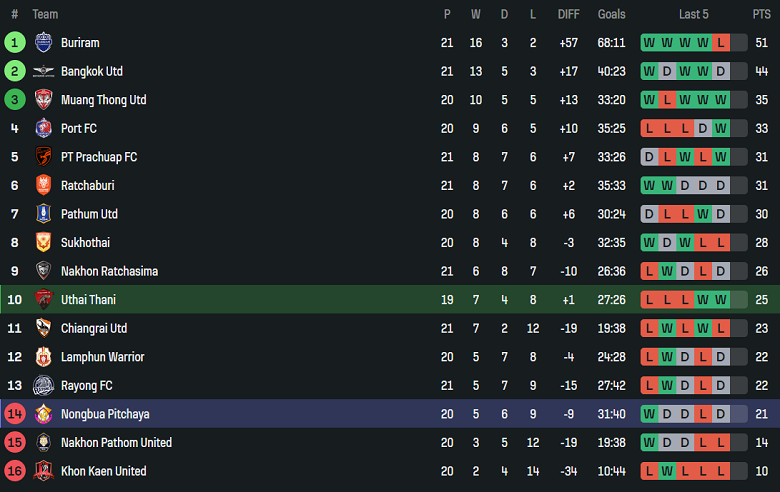Click Buriram's red L form badge
The height and width of the screenshot is (492, 780).
pos(721,43)
